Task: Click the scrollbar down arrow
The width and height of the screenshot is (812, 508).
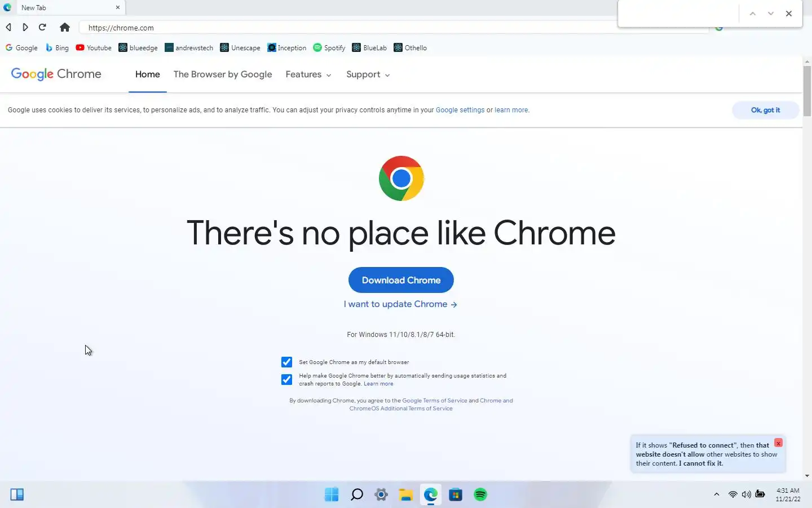Action: pyautogui.click(x=807, y=476)
